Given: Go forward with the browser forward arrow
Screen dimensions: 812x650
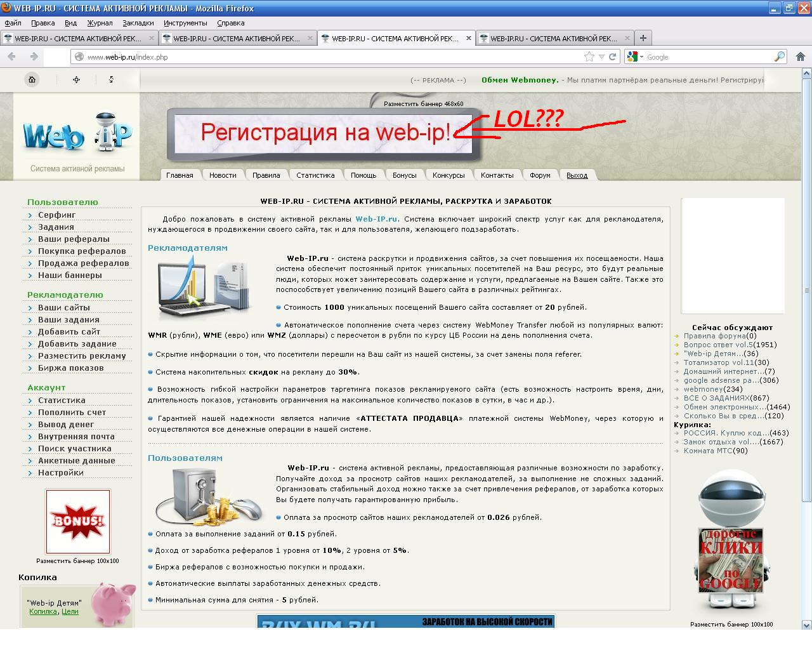Looking at the screenshot, I should pyautogui.click(x=34, y=56).
